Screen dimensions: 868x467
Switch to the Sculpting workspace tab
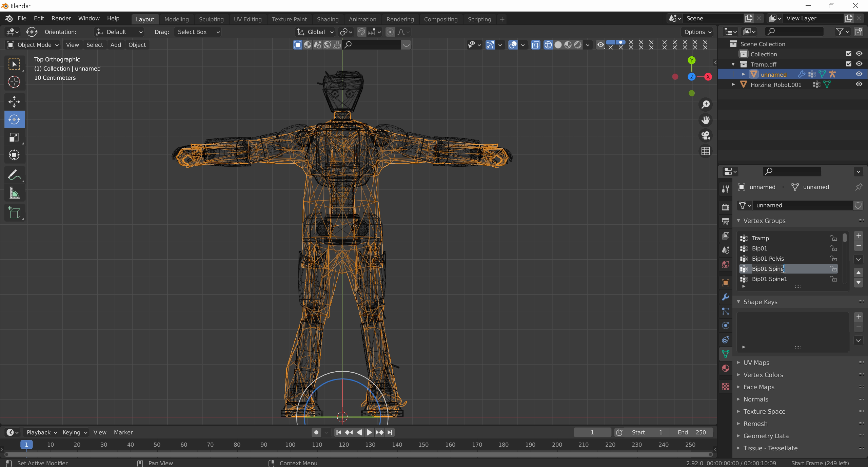coord(211,19)
